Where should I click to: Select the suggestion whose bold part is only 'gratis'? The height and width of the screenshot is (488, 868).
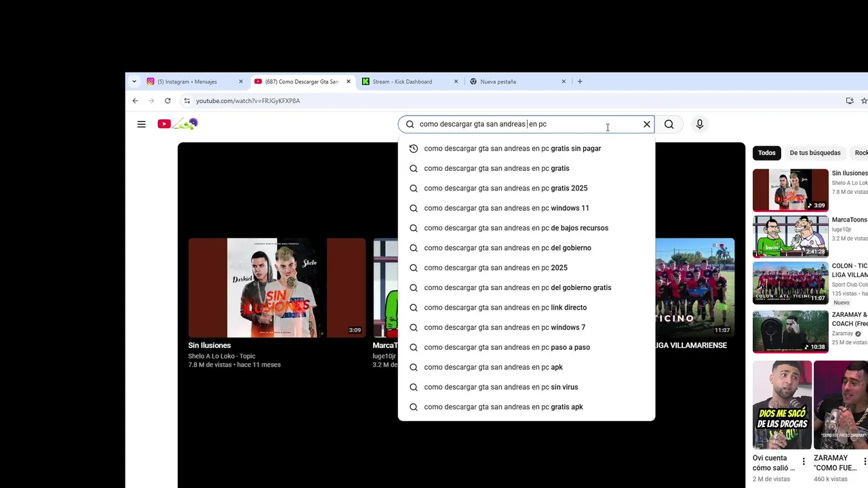pyautogui.click(x=526, y=168)
